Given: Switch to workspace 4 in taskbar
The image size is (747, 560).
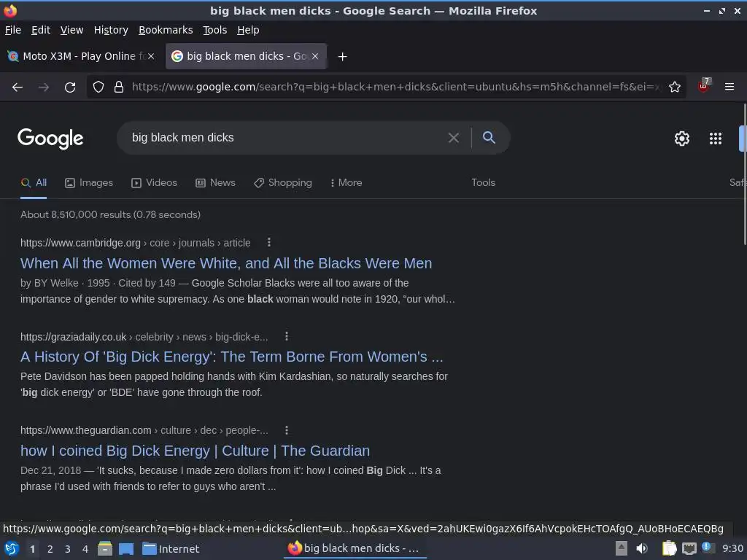Looking at the screenshot, I should (85, 549).
